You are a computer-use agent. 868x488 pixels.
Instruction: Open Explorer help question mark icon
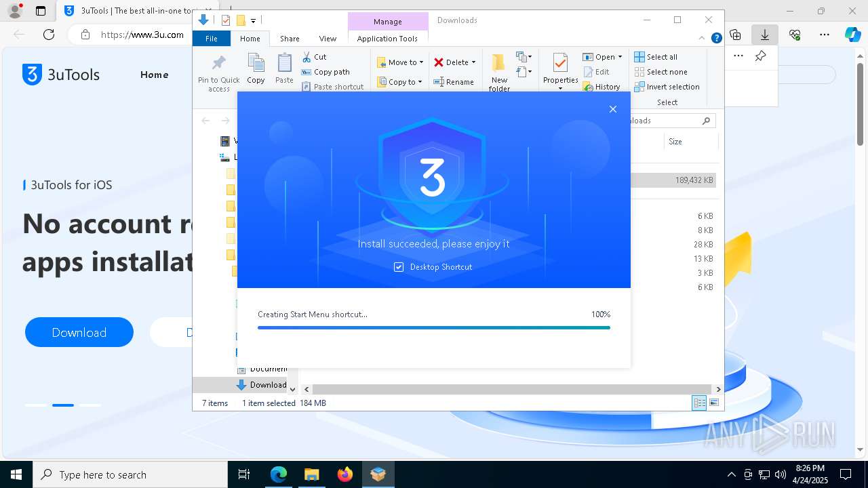coord(716,39)
